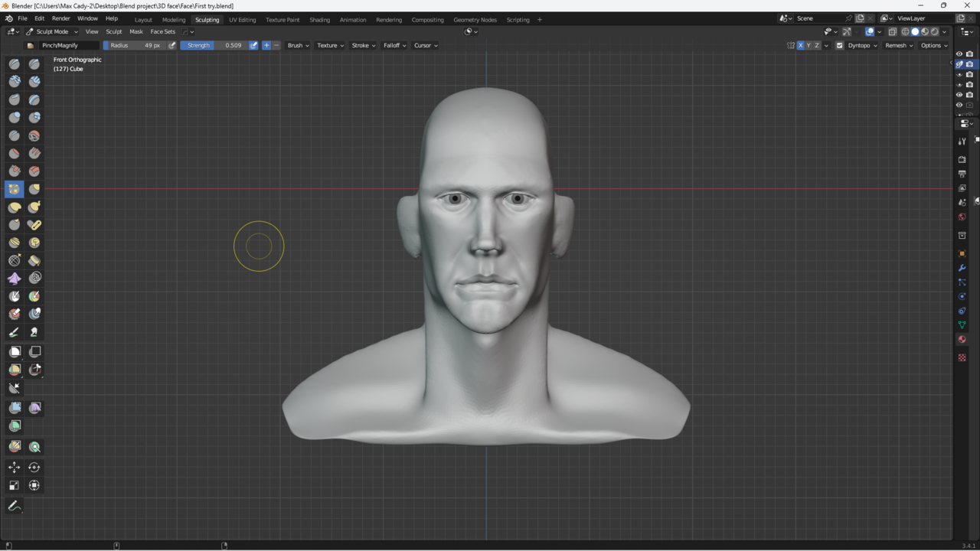This screenshot has width=980, height=551.
Task: Open the Dyntopo settings dropdown
Action: (x=862, y=45)
